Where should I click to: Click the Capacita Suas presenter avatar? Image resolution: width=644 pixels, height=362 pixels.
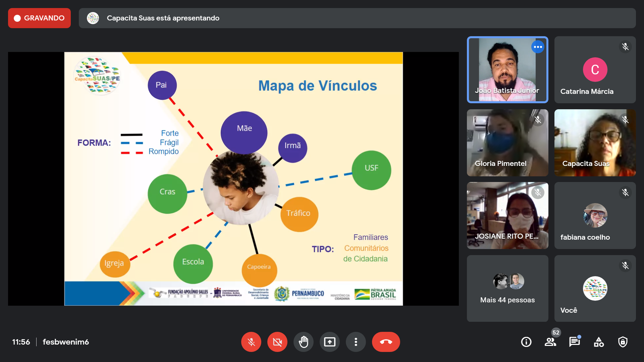click(x=93, y=18)
